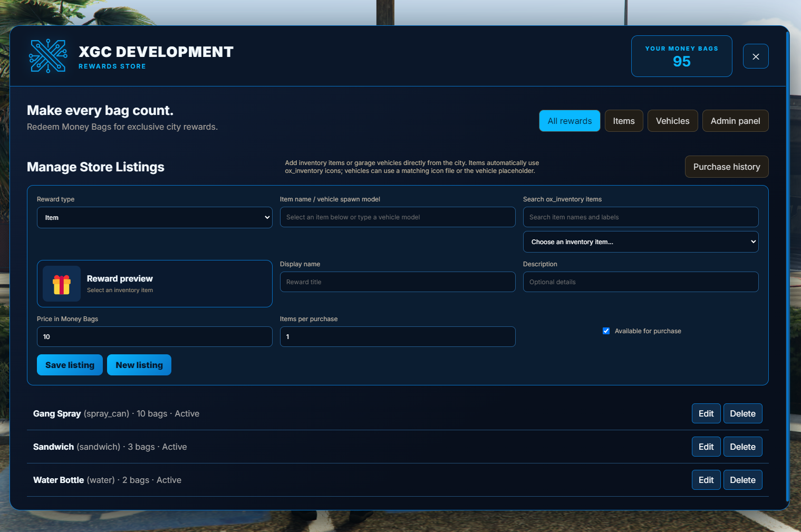Expand the Choose an inventory item dropdown
This screenshot has height=532, width=801.
(641, 242)
